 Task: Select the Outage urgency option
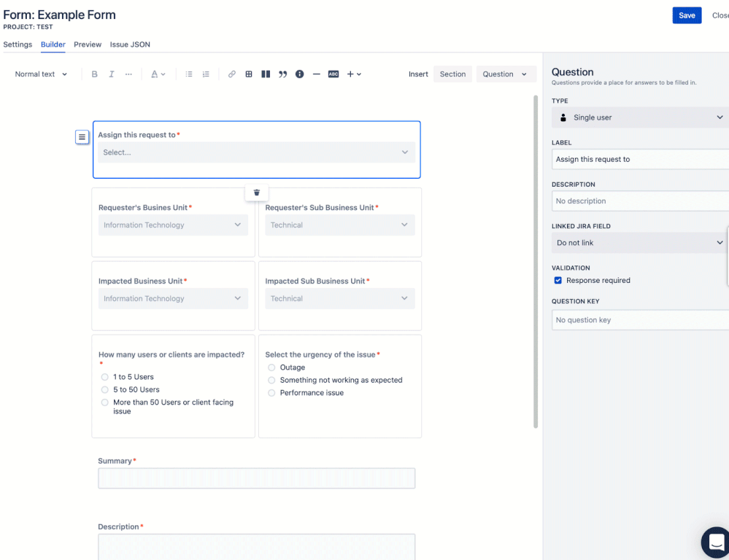click(271, 367)
